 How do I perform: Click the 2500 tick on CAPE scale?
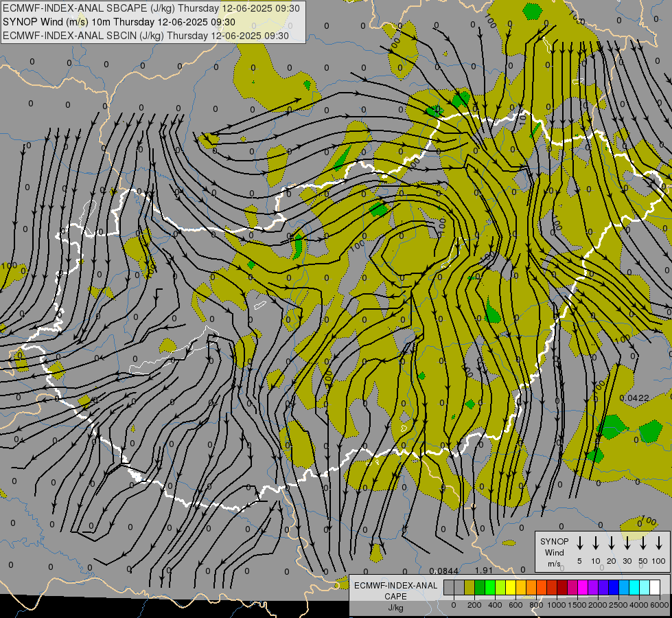coord(618,605)
